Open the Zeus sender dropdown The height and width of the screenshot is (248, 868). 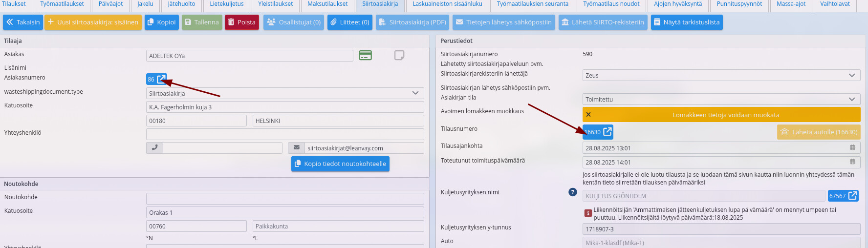[x=851, y=75]
